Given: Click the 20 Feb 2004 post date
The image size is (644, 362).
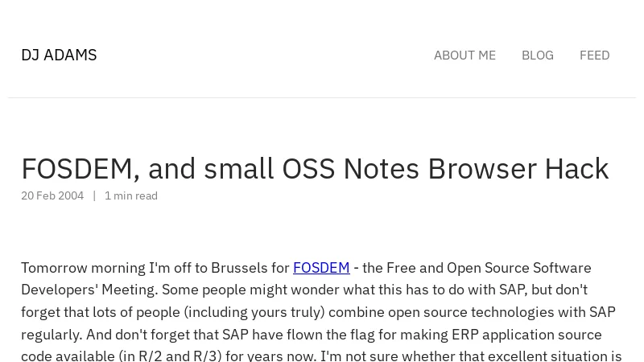Looking at the screenshot, I should point(52,195).
